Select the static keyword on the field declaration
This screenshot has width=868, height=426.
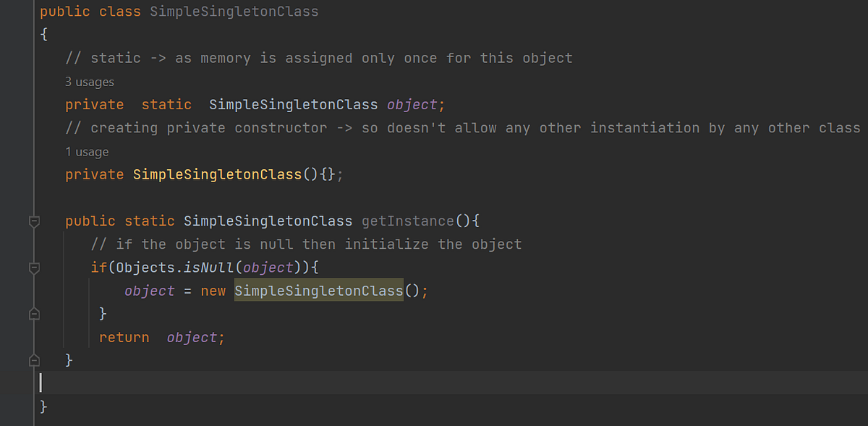tap(166, 104)
